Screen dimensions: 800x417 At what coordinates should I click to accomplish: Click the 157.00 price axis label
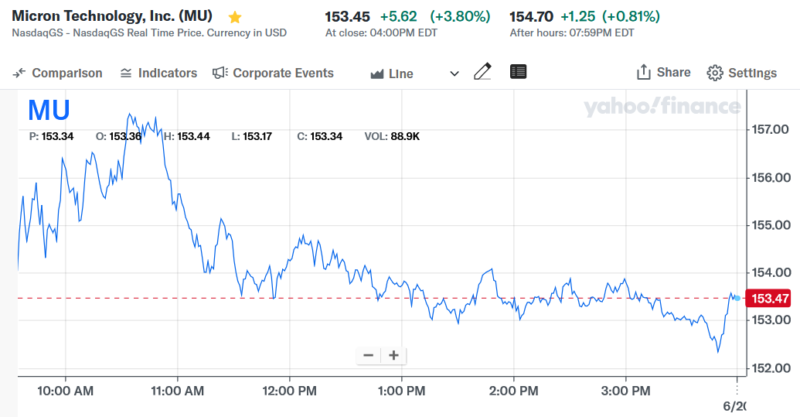coord(771,130)
